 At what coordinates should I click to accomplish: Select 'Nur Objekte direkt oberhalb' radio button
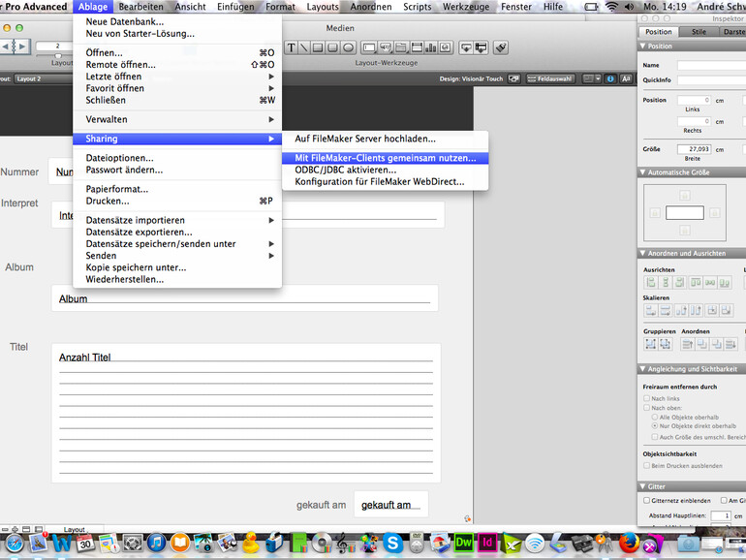point(655,426)
